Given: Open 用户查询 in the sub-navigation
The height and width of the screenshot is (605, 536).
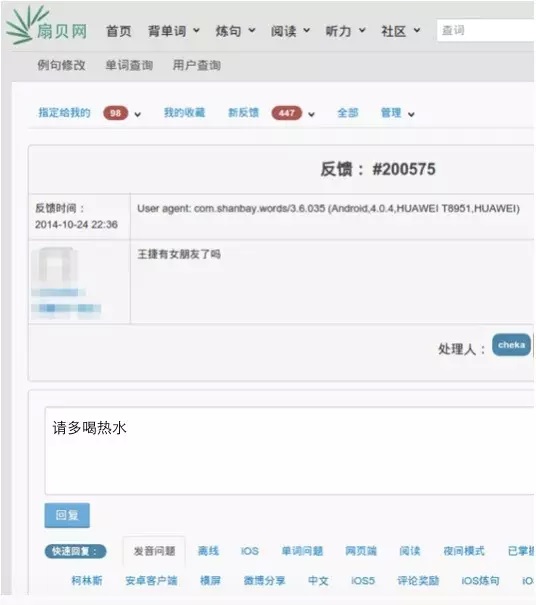Looking at the screenshot, I should click(197, 65).
